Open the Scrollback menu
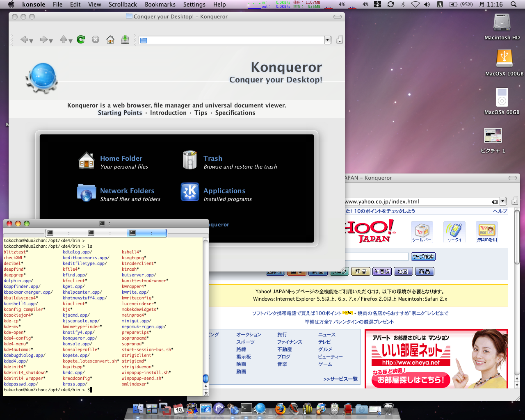 (123, 5)
